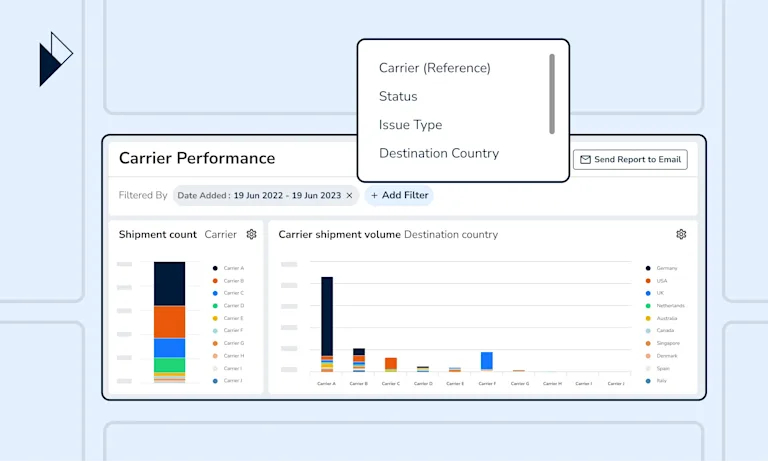The width and height of the screenshot is (768, 461).
Task: Click the Carrier B bar in volume chart
Action: (359, 360)
